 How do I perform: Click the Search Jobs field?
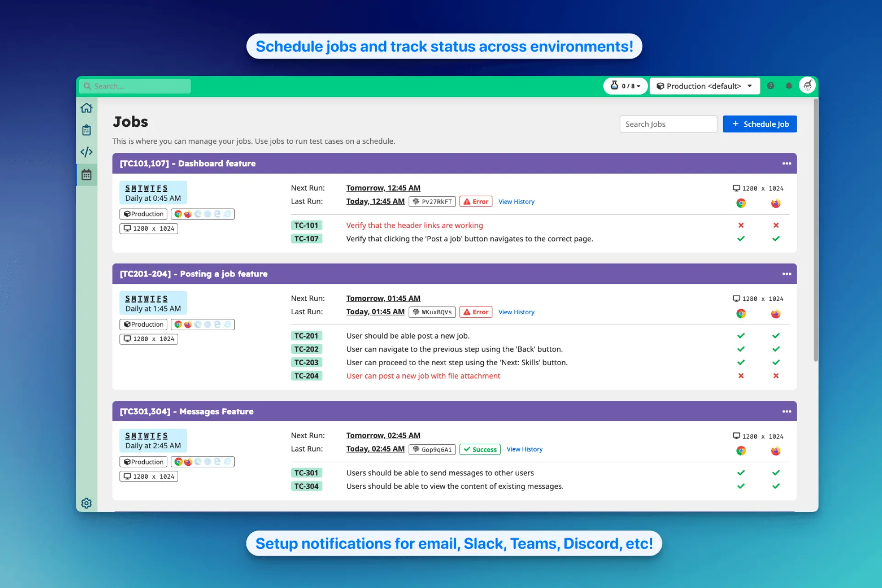(x=668, y=124)
